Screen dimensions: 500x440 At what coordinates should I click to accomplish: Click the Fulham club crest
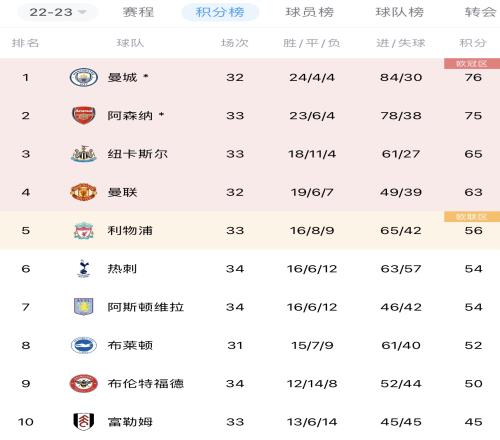click(83, 422)
